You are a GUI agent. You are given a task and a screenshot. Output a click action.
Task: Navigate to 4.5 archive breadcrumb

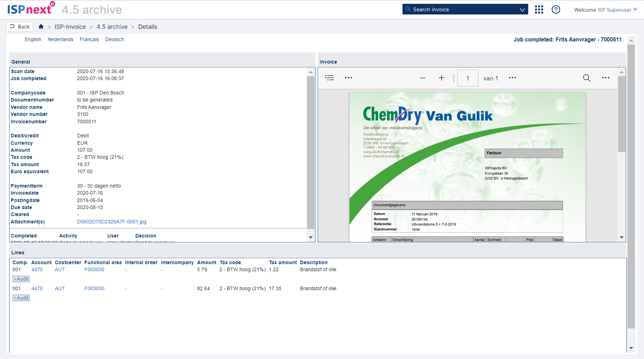112,27
